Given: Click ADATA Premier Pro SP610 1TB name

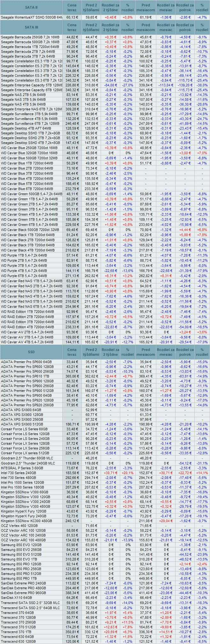Looking at the screenshot, I should click(x=25, y=376).
